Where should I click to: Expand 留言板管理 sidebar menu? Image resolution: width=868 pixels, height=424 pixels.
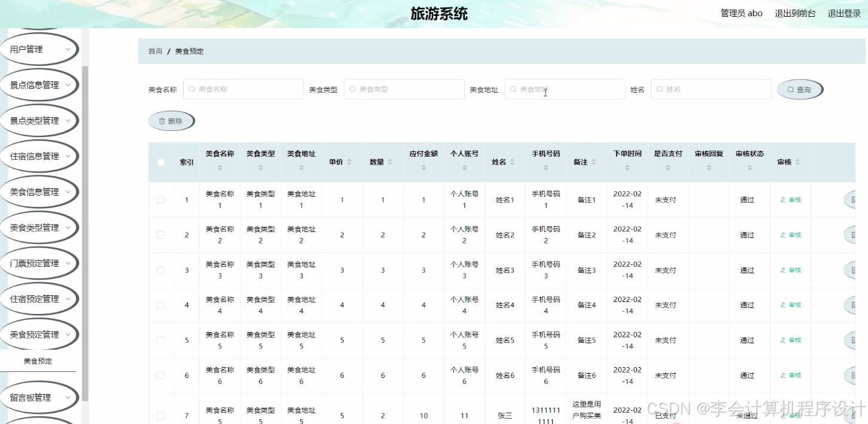tap(39, 398)
